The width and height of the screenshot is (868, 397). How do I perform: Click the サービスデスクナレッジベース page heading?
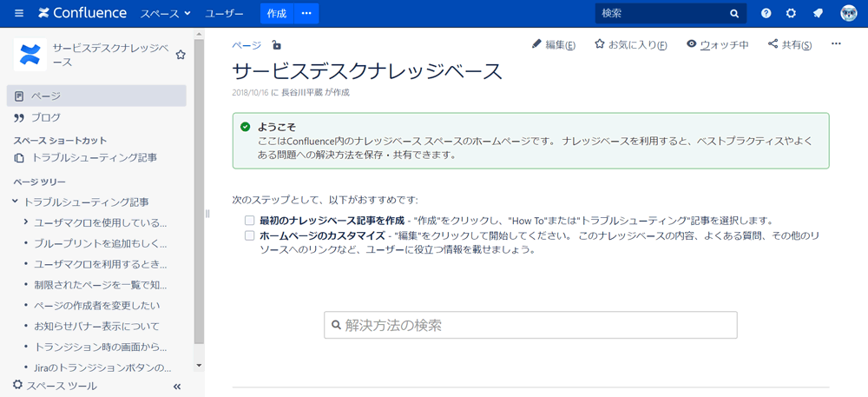coord(367,72)
